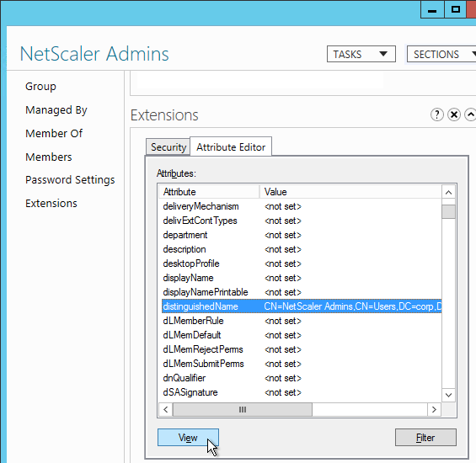Open Password Settings in the sidebar
The height and width of the screenshot is (463, 476).
click(70, 179)
